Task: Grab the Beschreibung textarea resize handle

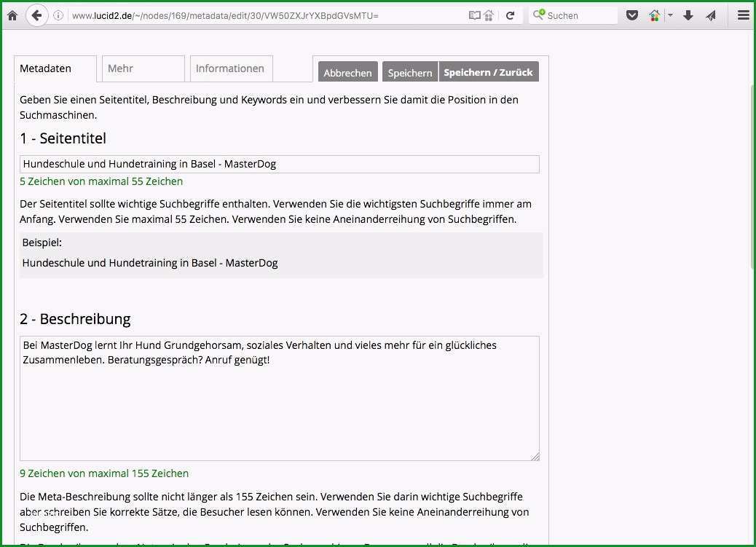Action: (535, 456)
